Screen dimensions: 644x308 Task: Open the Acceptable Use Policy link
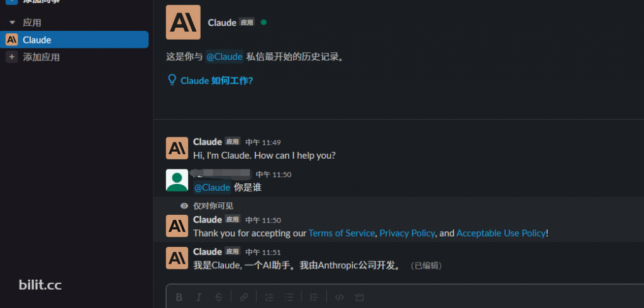tap(501, 233)
